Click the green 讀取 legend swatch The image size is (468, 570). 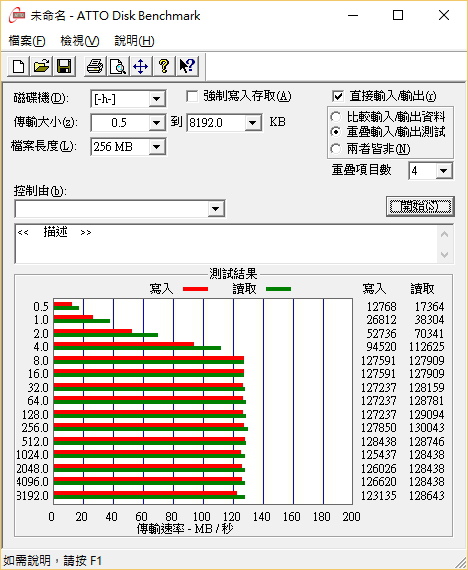279,289
